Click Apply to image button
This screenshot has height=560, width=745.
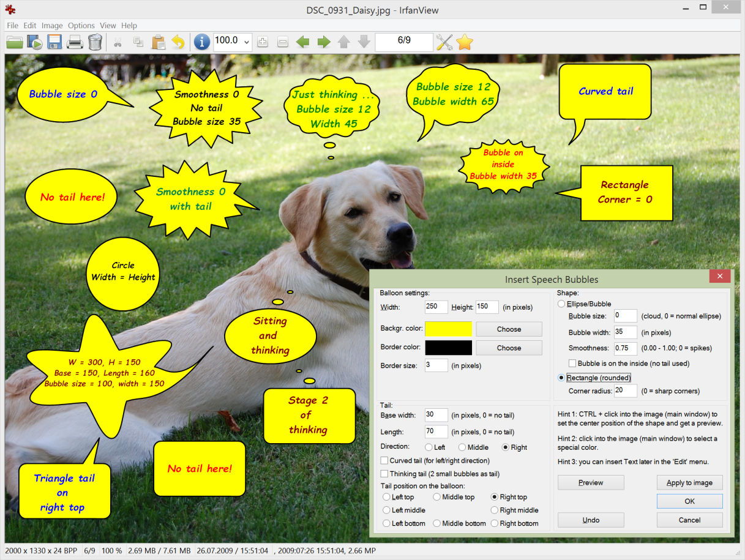click(689, 482)
